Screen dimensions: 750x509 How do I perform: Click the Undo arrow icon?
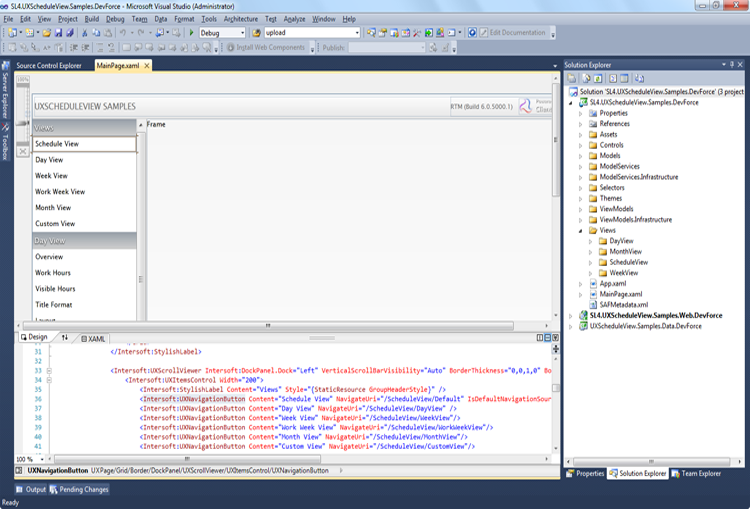pyautogui.click(x=123, y=33)
